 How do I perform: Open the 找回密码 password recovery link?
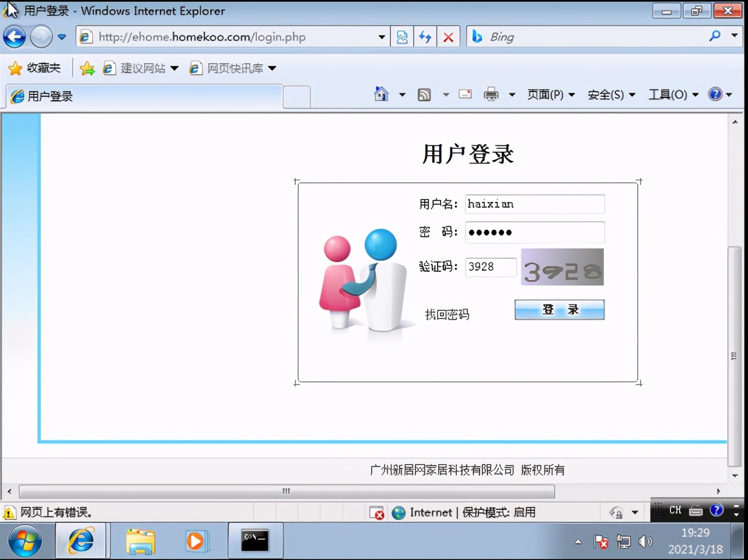446,314
